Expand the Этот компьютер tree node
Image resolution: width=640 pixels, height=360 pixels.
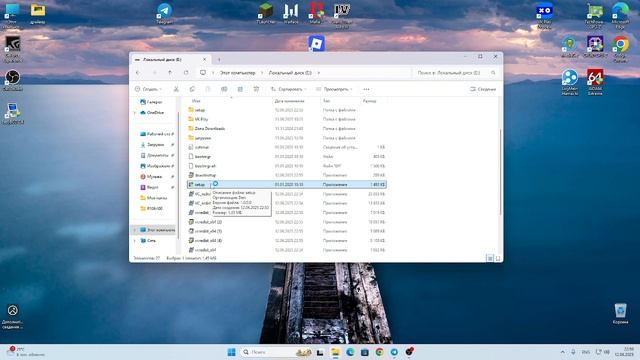(x=135, y=230)
